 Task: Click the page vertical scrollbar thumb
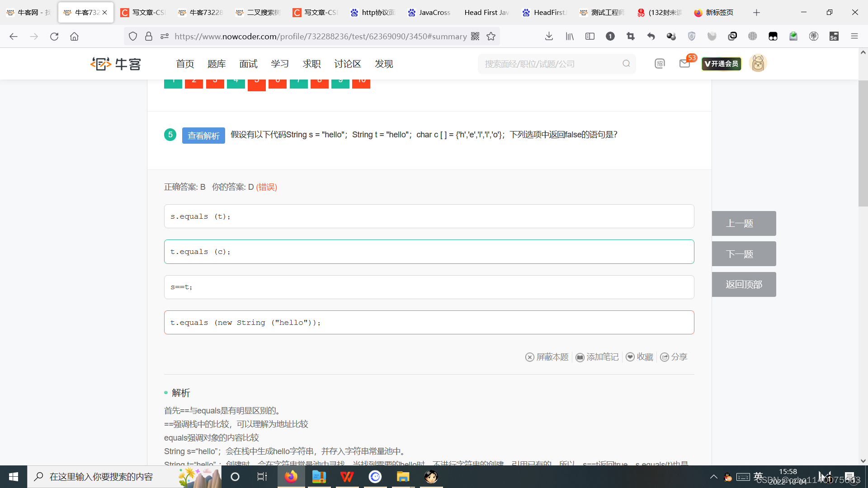point(863,143)
